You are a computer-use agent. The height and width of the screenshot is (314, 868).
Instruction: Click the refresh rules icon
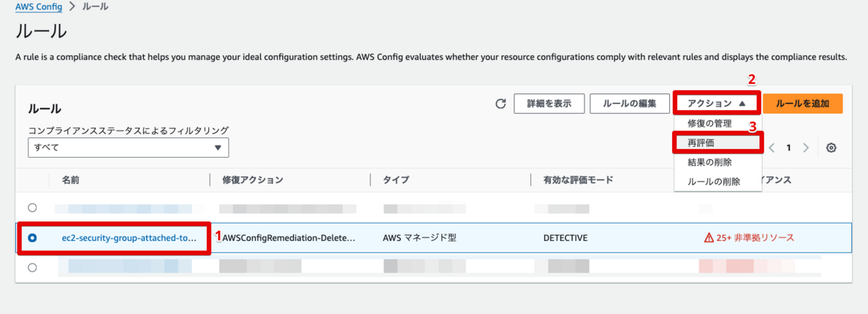500,104
